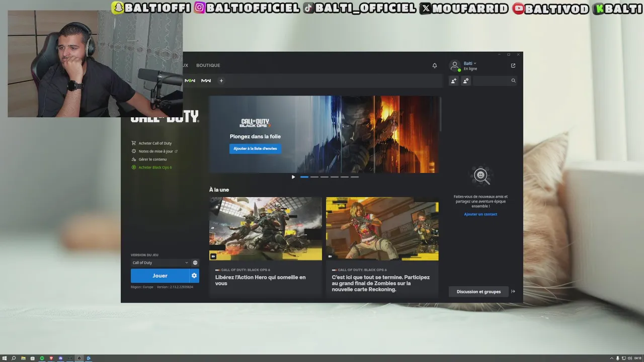The image size is (644, 362).
Task: Open the Version du jeu dropdown
Action: [160, 262]
